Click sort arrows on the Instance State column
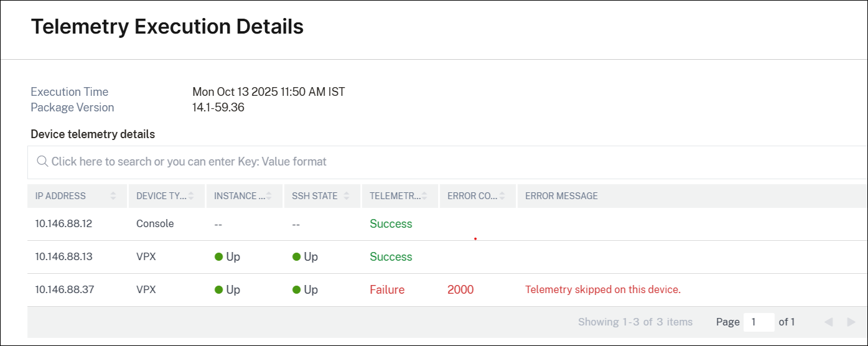 269,196
